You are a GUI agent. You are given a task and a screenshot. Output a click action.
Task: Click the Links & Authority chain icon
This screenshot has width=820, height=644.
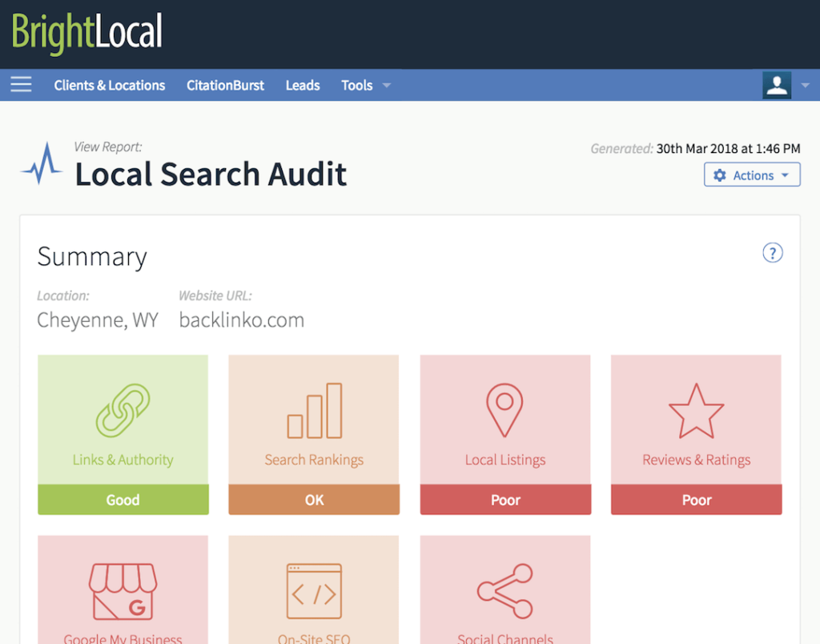tap(123, 410)
